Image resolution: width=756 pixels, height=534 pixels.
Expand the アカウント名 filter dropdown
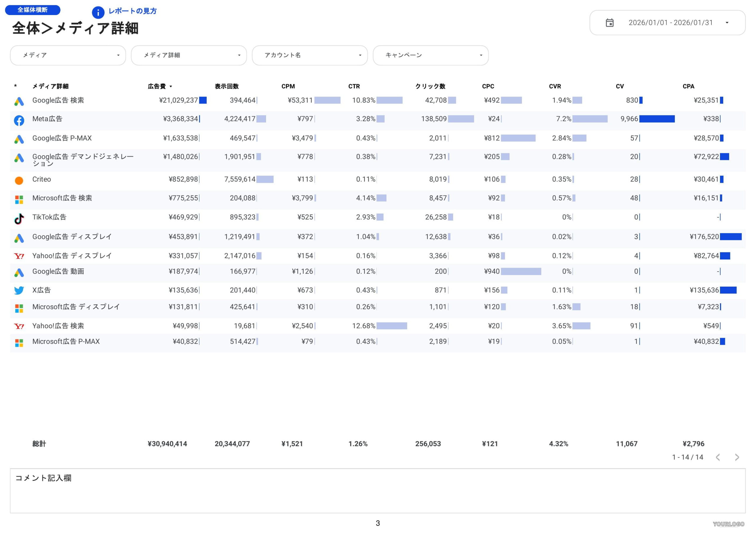[309, 55]
